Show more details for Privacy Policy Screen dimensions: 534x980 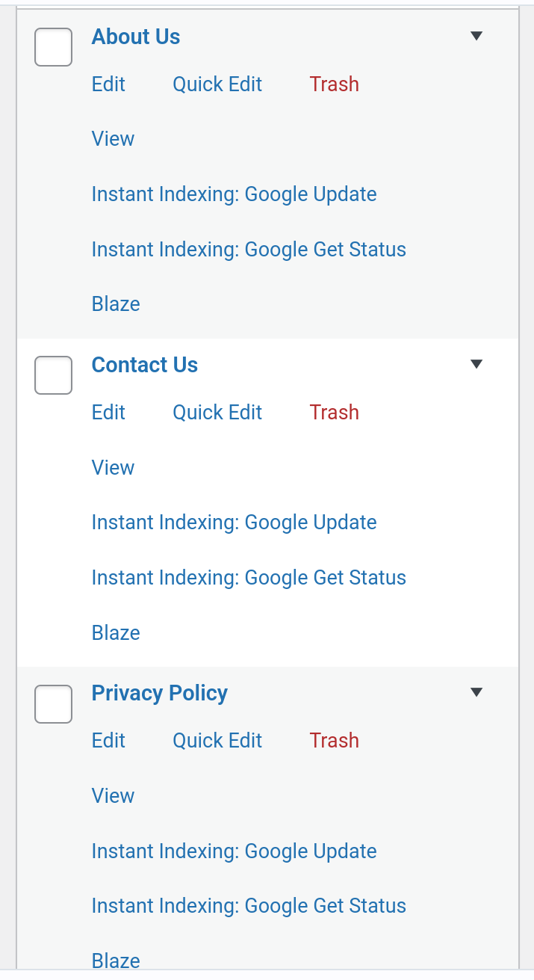pos(476,692)
